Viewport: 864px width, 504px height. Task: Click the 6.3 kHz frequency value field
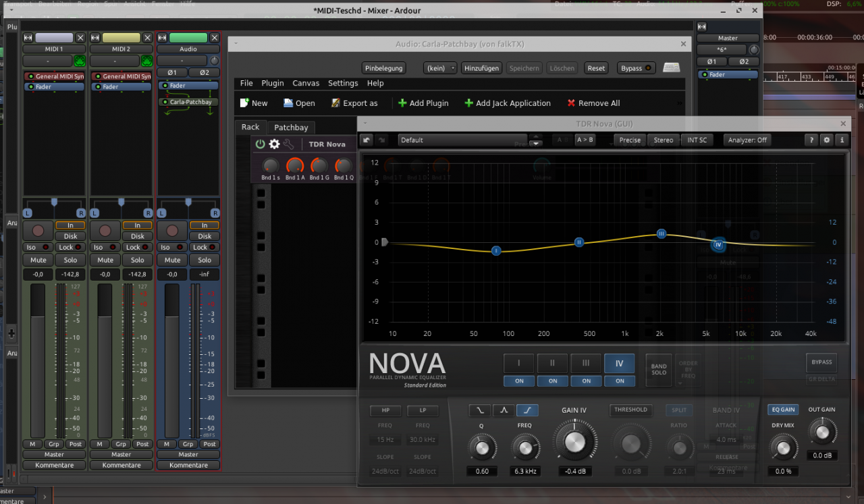pos(524,471)
